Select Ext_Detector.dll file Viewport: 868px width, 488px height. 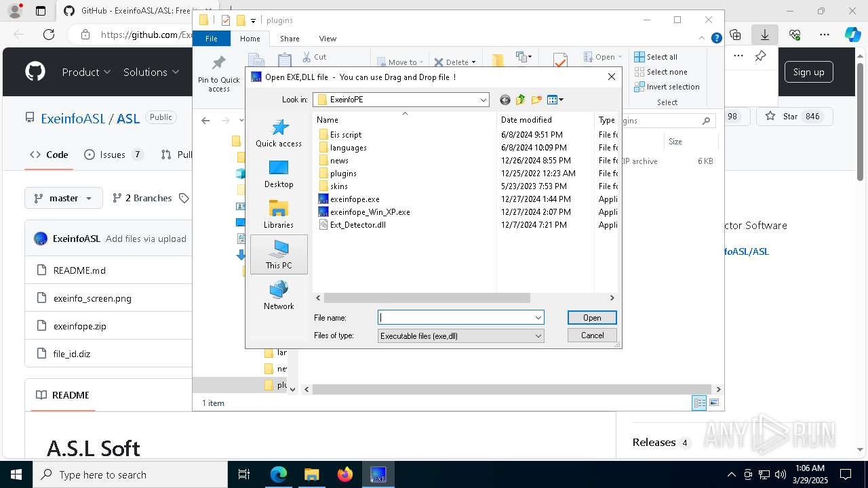coord(352,224)
